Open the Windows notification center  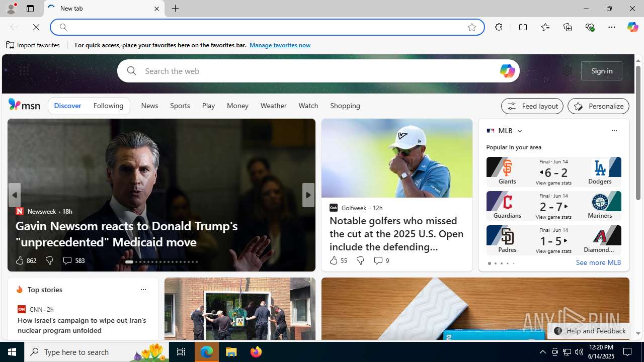click(628, 352)
